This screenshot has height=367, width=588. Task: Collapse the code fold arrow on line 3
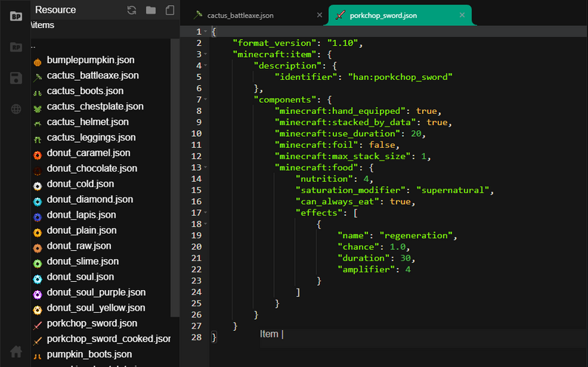click(206, 55)
